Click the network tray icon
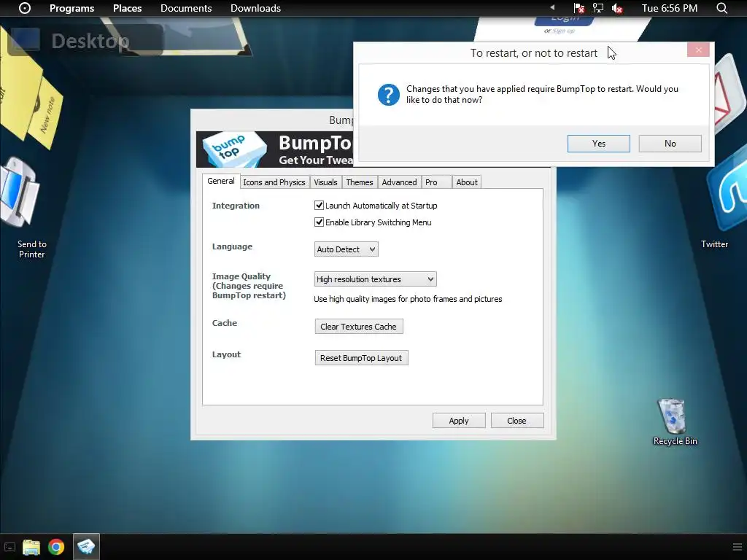The height and width of the screenshot is (560, 747). pos(598,8)
